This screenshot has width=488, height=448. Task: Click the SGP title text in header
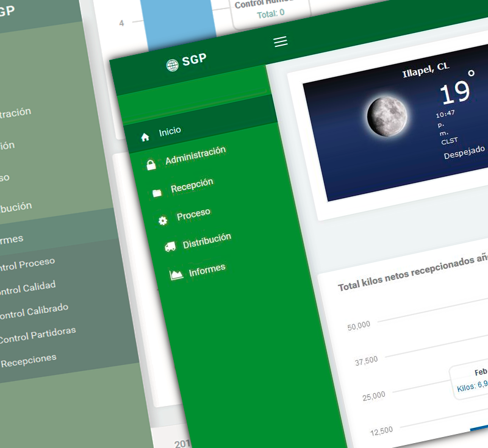[194, 59]
